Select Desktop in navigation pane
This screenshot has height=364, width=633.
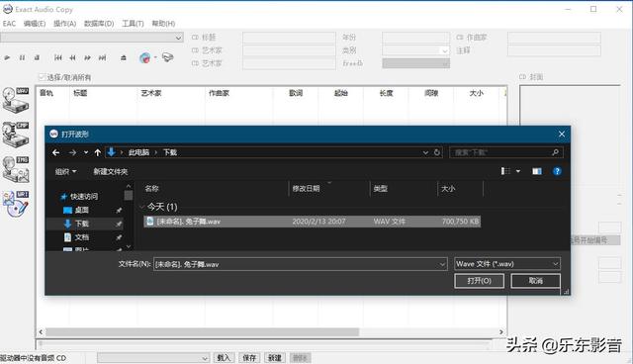coord(81,210)
